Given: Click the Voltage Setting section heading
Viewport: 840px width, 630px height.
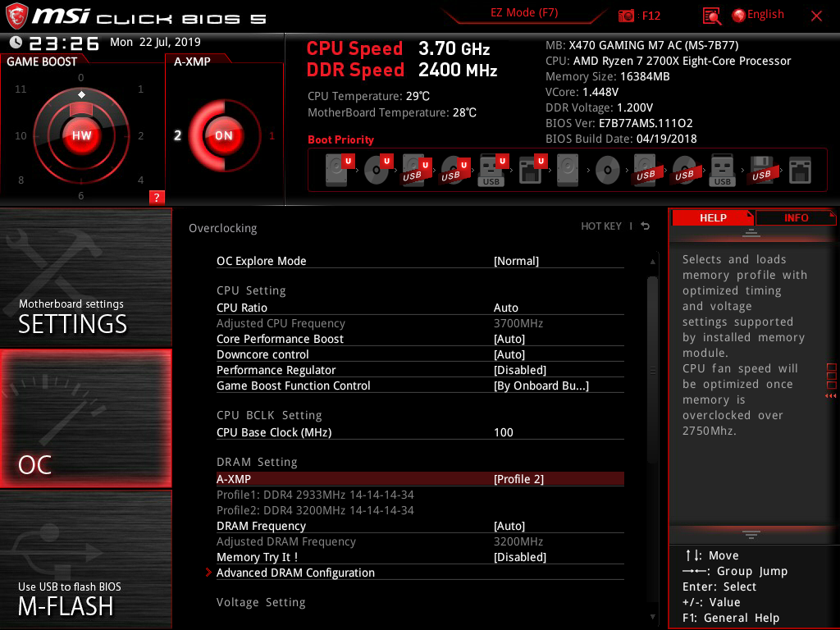Looking at the screenshot, I should 261,602.
